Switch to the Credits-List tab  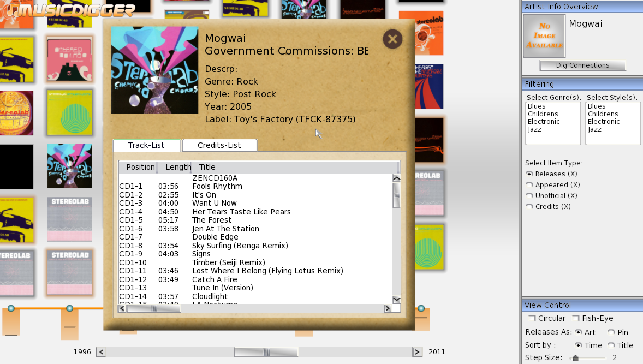(219, 145)
